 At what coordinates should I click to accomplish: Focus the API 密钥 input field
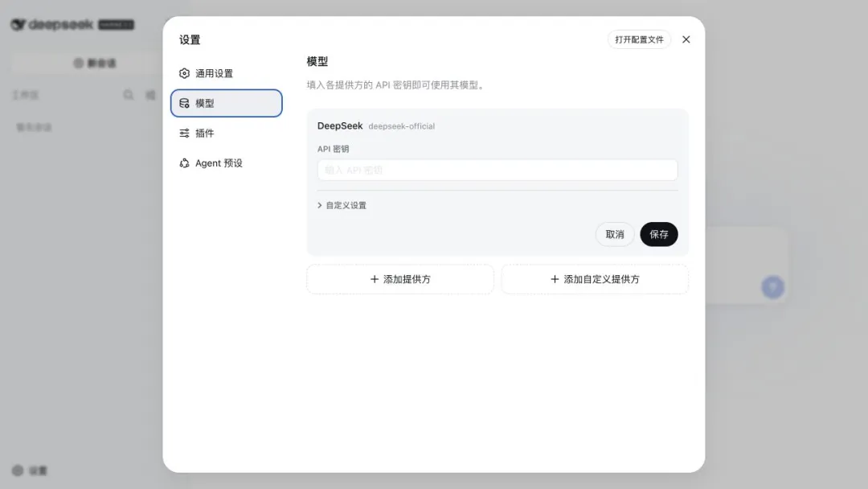click(497, 170)
